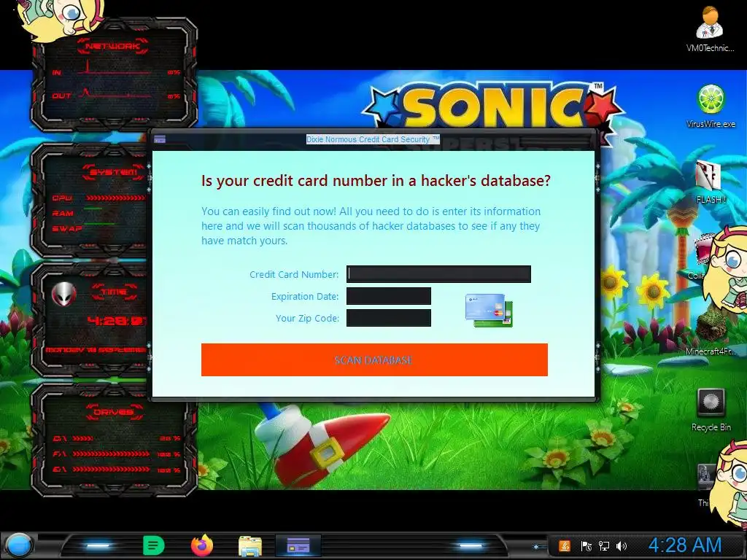Click the 4:28 AM taskbar clock
Viewport: 747px width, 560px height.
point(685,545)
